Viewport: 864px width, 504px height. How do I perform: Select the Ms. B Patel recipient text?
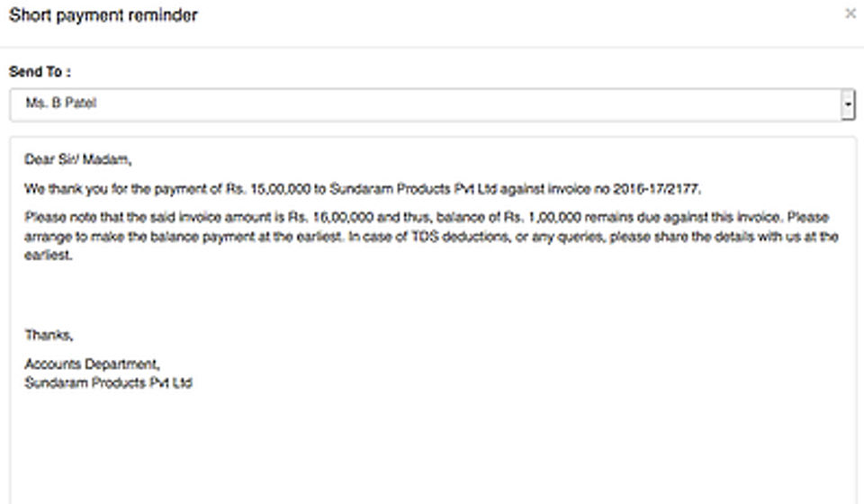tap(61, 103)
